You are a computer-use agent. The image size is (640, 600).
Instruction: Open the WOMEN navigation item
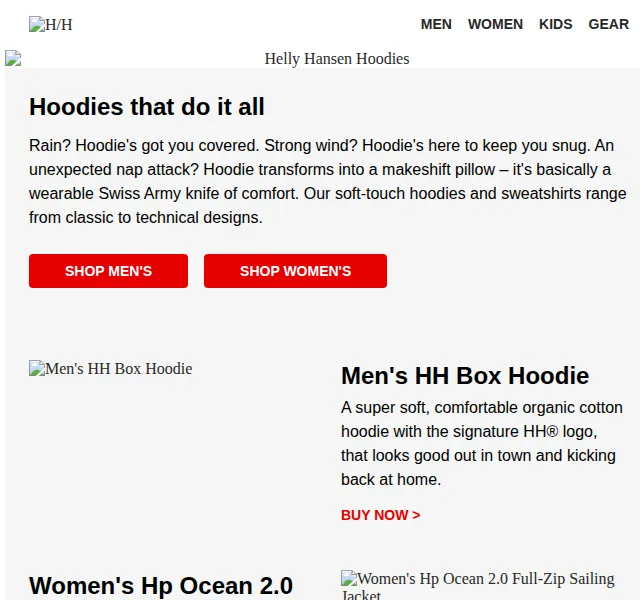tap(495, 24)
